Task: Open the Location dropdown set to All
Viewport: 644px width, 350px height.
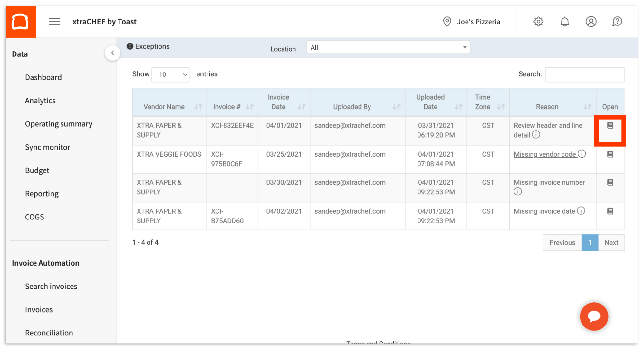Action: (387, 47)
